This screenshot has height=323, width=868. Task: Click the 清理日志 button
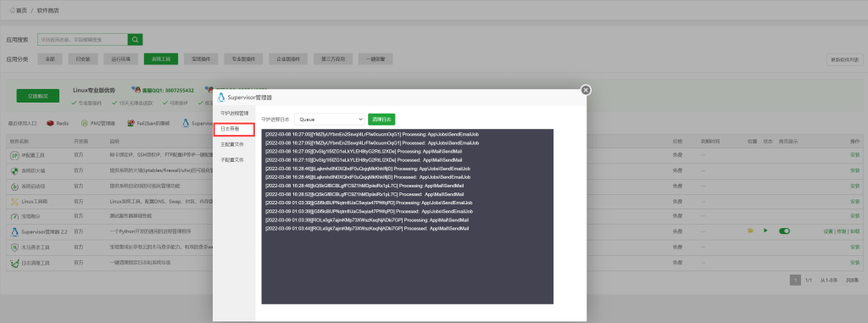(381, 119)
